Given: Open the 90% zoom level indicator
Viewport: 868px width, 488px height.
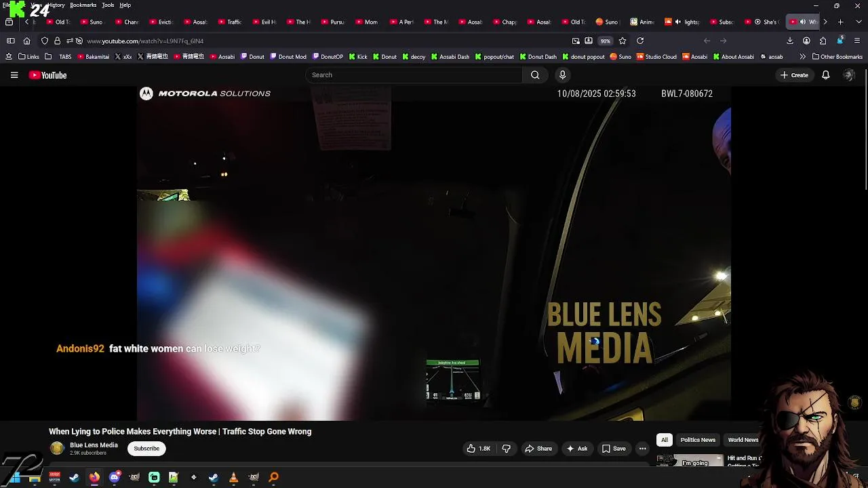Looking at the screenshot, I should point(605,41).
